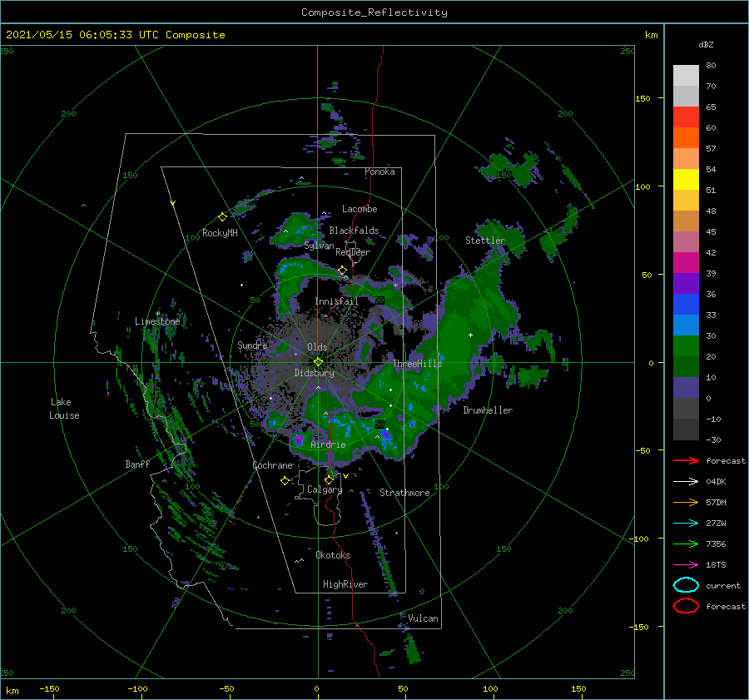749x700 pixels.
Task: Click the Cochrane city label
Action: [272, 465]
